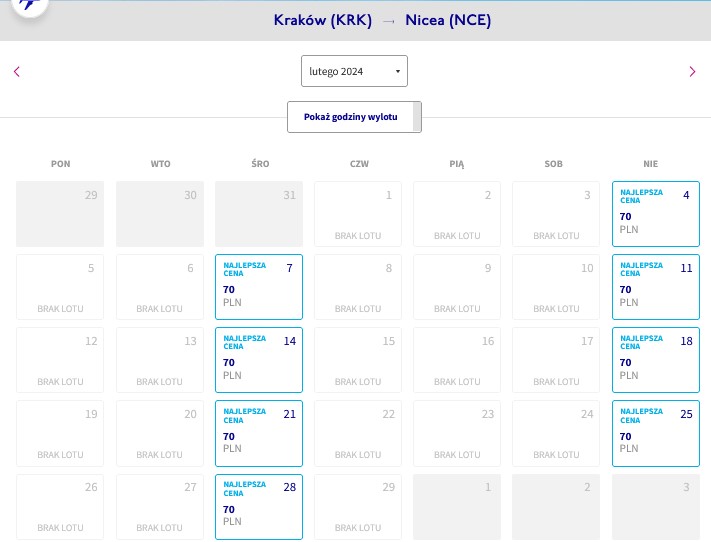Click the day 1 February cell with no flight
711x542 pixels.
(358, 214)
